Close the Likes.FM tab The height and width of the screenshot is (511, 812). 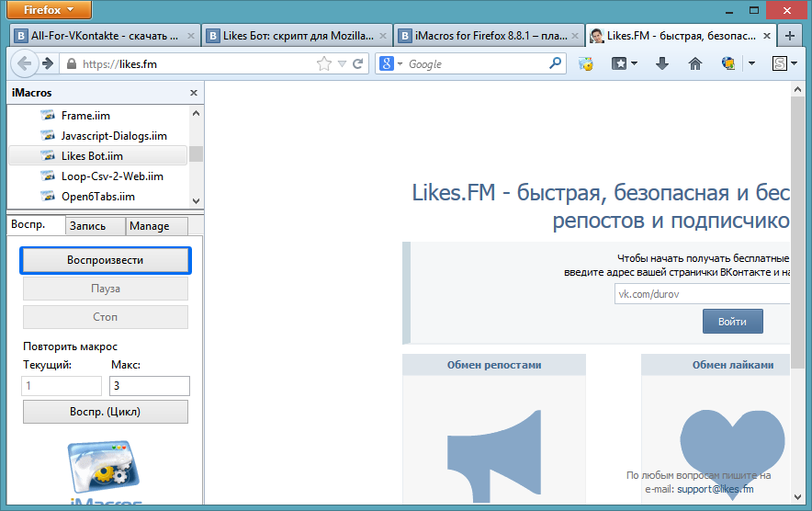point(767,36)
